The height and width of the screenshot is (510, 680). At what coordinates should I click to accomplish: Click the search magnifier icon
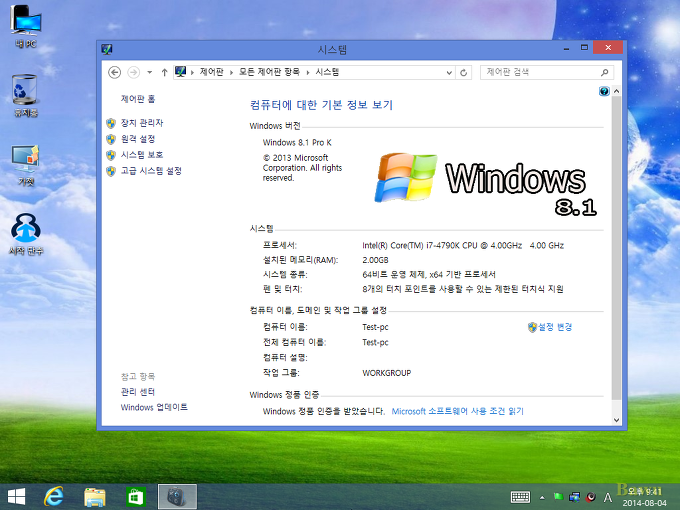605,72
